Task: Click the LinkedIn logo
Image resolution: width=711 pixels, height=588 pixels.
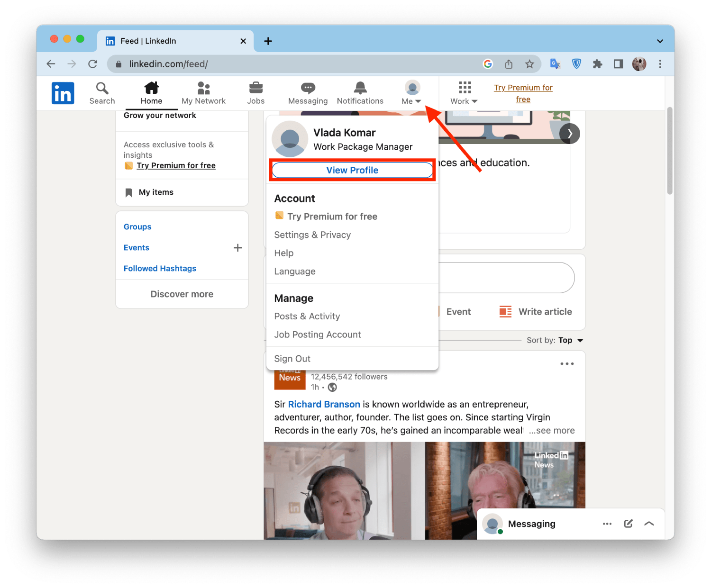Action: click(x=63, y=93)
